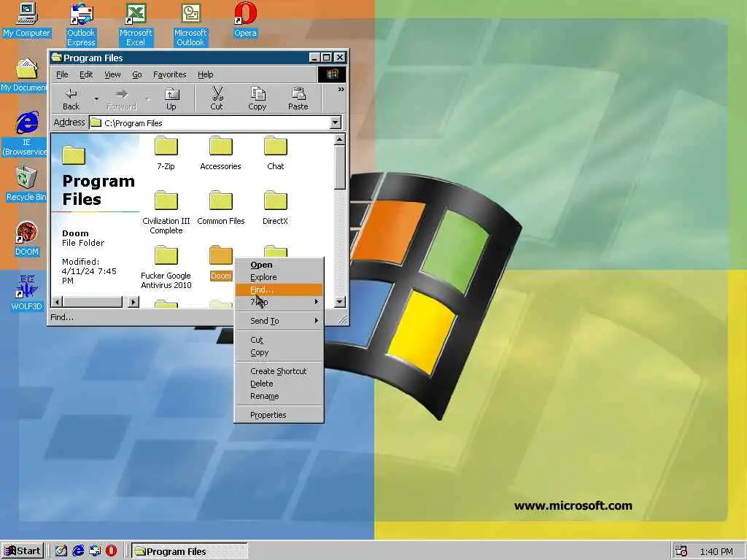Select the 7-Zip folder
The height and width of the screenshot is (560, 747).
tap(166, 153)
